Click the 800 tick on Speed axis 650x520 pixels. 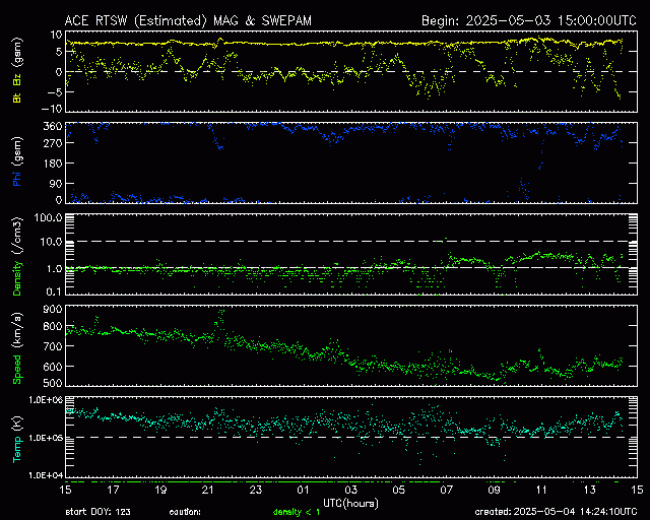(53, 326)
